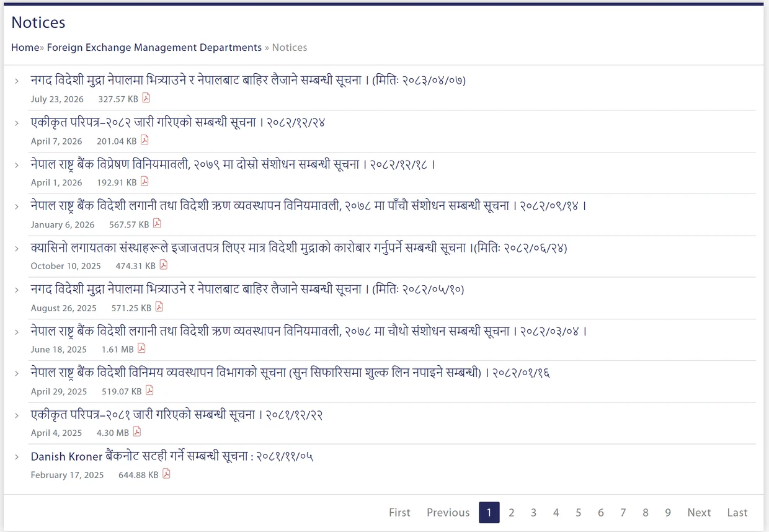Open PDF icon for April 29, 2025 notice
This screenshot has height=532, width=769.
(x=149, y=391)
